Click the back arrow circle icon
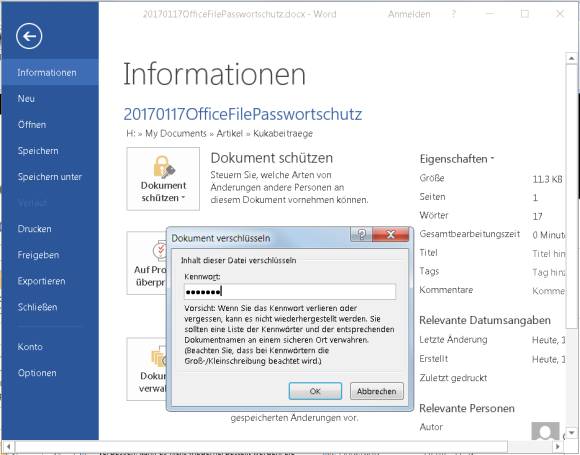The height and width of the screenshot is (455, 580). [29, 36]
